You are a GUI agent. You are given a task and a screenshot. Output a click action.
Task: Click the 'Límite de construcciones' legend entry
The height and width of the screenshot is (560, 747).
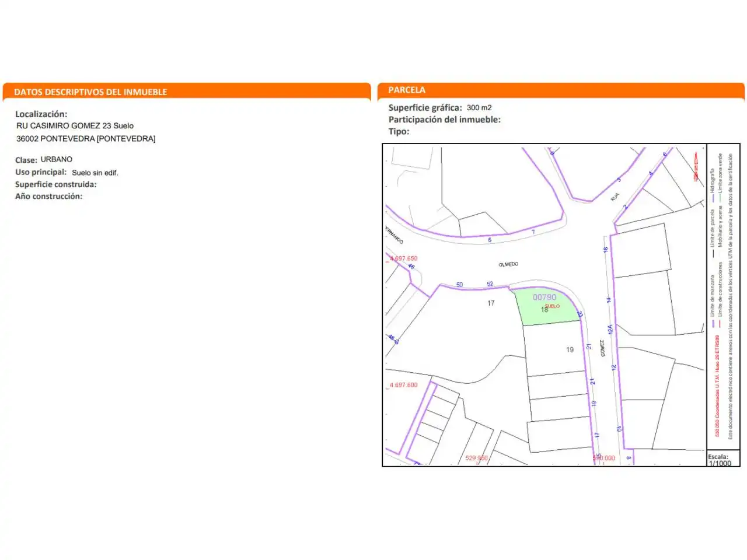720,295
